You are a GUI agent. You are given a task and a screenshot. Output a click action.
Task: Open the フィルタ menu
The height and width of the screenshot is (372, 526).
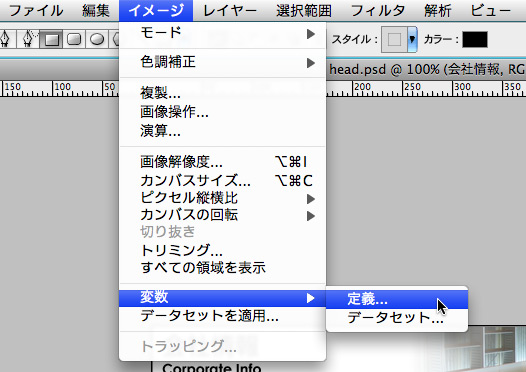click(378, 11)
